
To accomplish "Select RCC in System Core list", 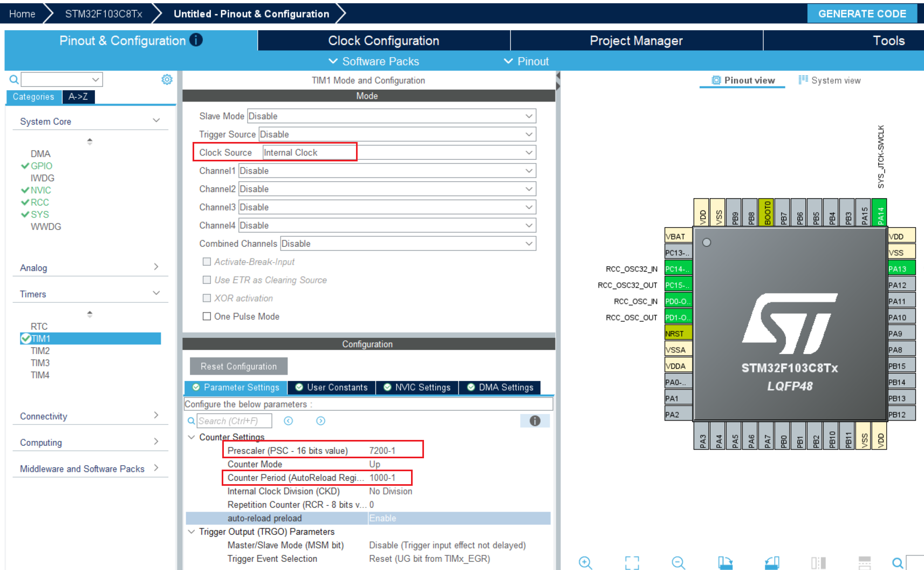I will [39, 202].
